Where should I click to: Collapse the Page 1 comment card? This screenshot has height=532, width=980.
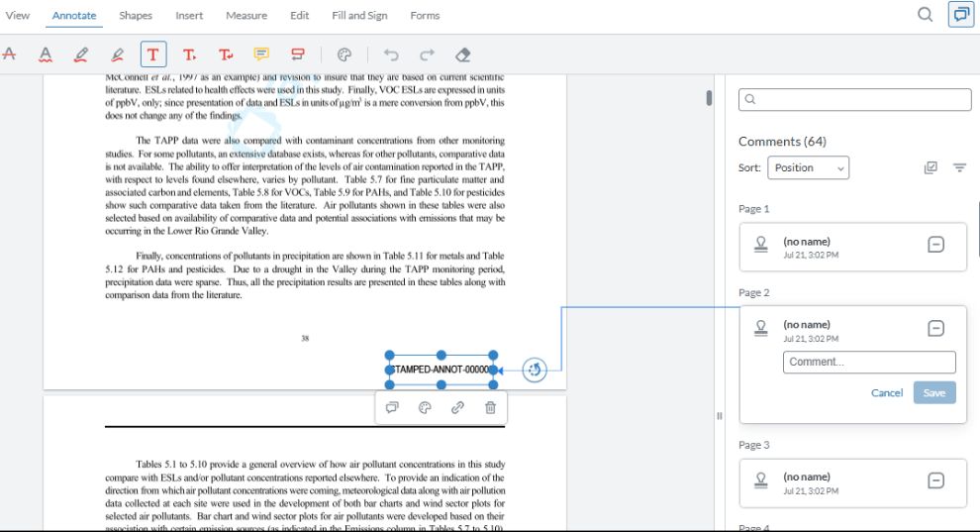[935, 245]
